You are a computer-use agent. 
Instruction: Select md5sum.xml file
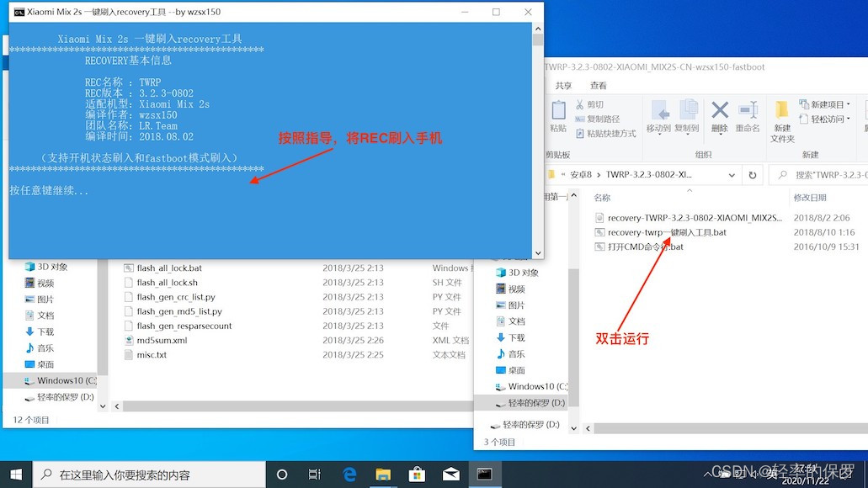[x=156, y=340]
